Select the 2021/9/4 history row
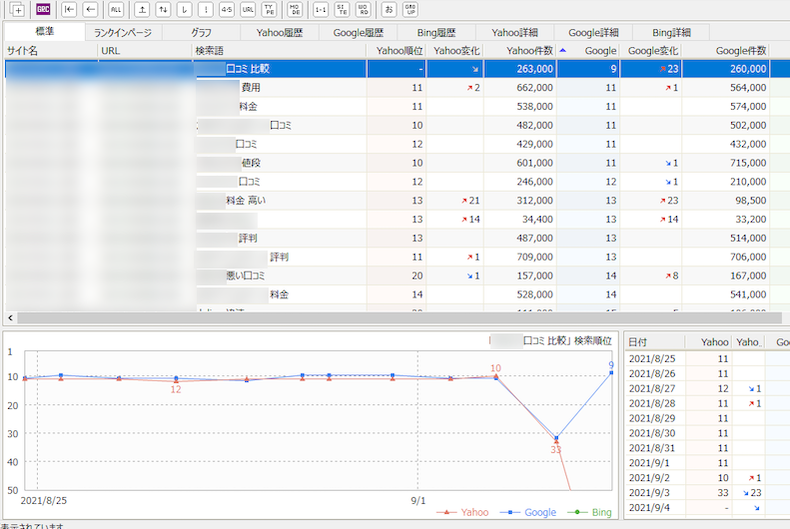Viewport: 790px width, 529px height. pyautogui.click(x=707, y=507)
